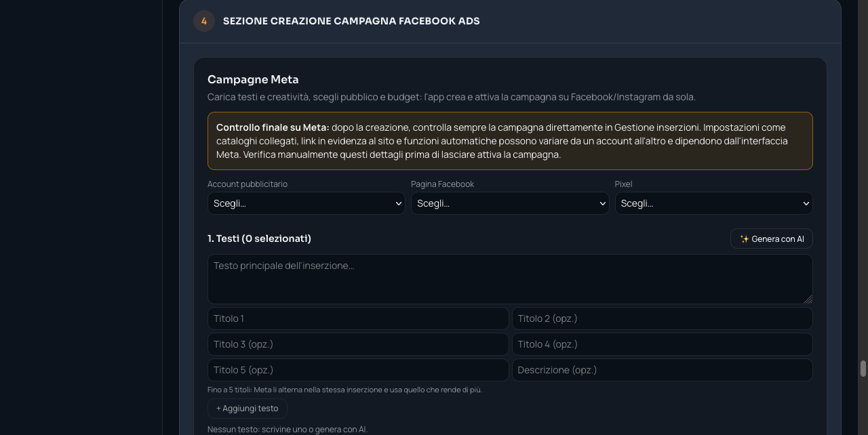Click the 'Controllo finale su Meta:' warning text

[273, 127]
